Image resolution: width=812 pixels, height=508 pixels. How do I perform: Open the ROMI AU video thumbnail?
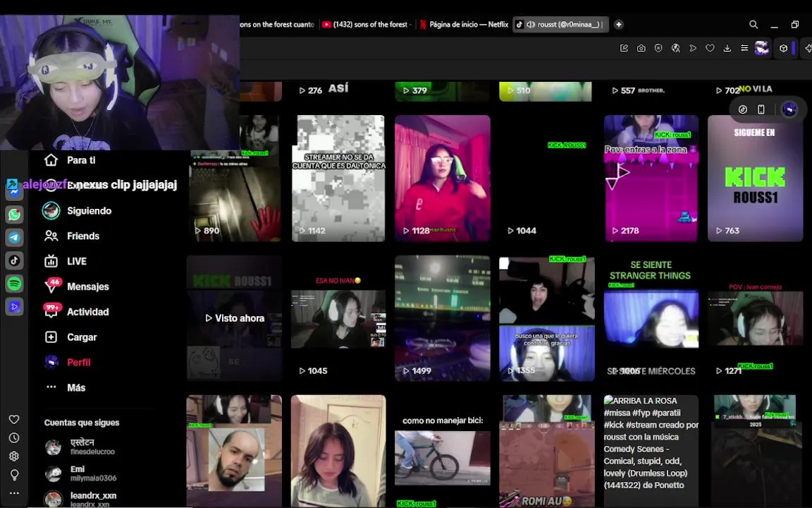546,452
